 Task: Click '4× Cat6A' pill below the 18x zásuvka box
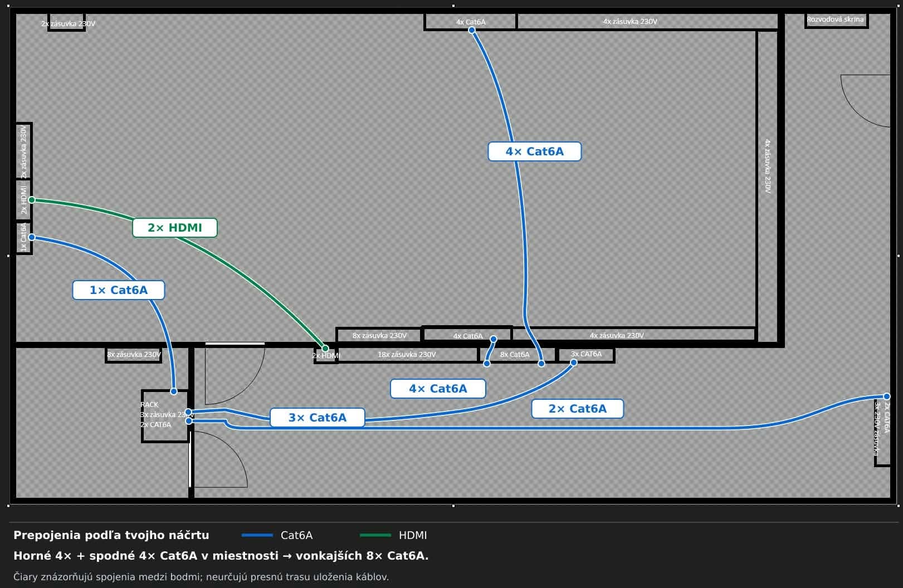pos(438,389)
